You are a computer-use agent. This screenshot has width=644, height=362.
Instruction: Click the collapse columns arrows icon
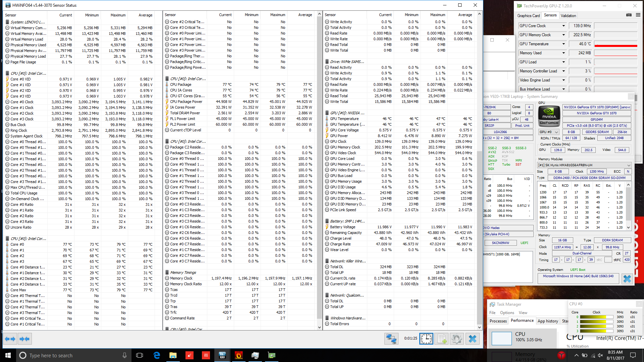click(x=24, y=339)
